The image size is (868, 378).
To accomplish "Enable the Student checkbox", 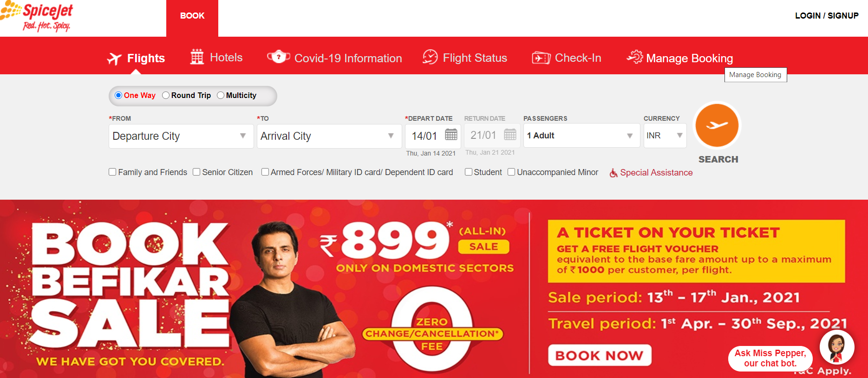I will point(469,172).
